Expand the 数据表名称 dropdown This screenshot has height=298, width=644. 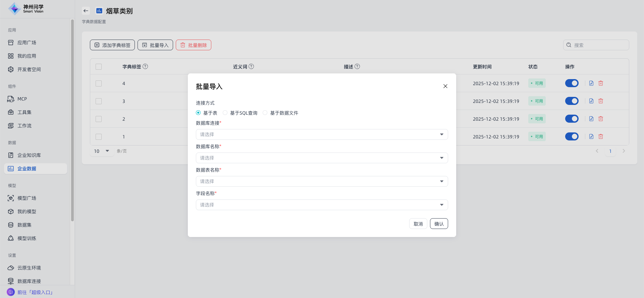coord(322,181)
